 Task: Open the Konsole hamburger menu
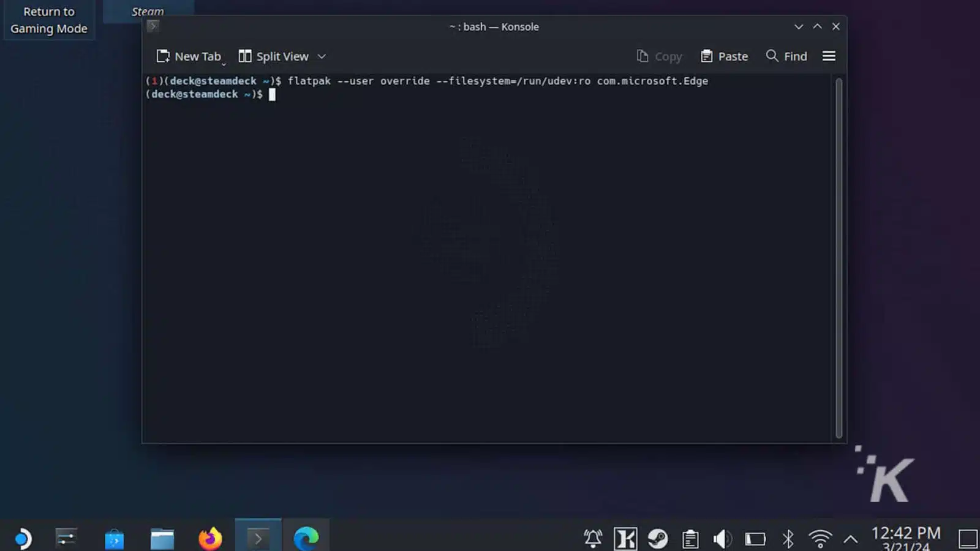829,56
